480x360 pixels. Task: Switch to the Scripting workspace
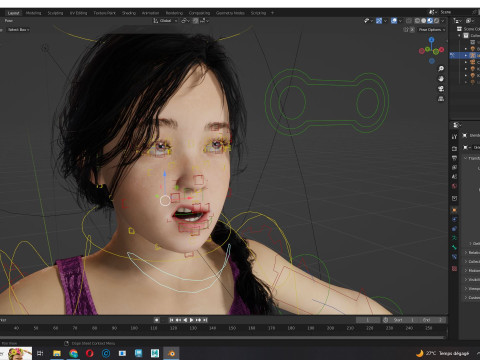click(258, 13)
